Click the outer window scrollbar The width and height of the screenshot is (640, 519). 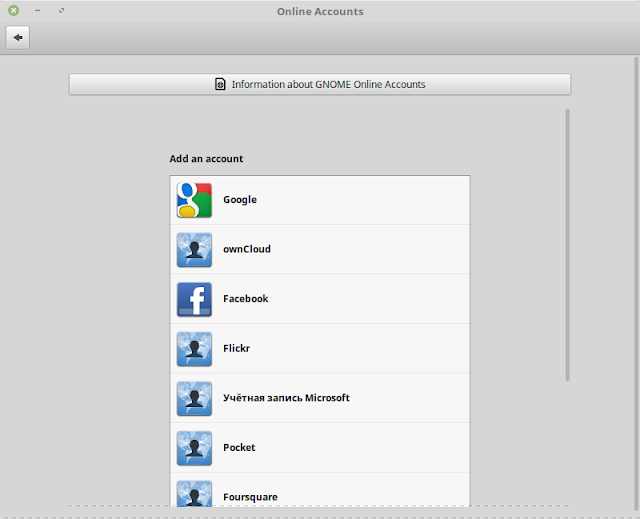pyautogui.click(x=636, y=282)
